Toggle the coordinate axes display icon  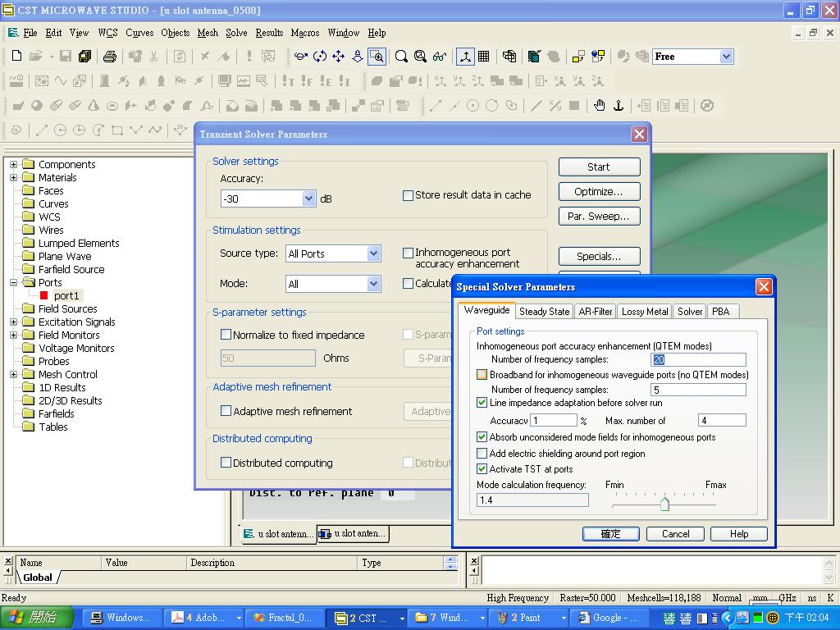coord(465,57)
